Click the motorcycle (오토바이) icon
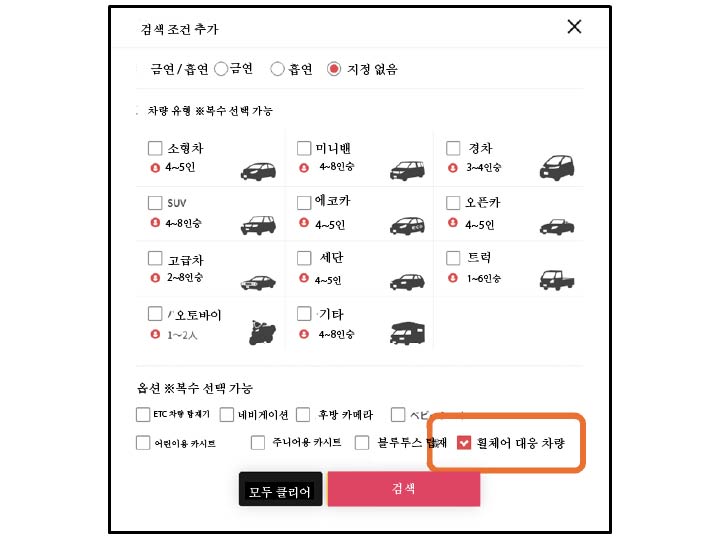720x540 pixels. [262, 332]
